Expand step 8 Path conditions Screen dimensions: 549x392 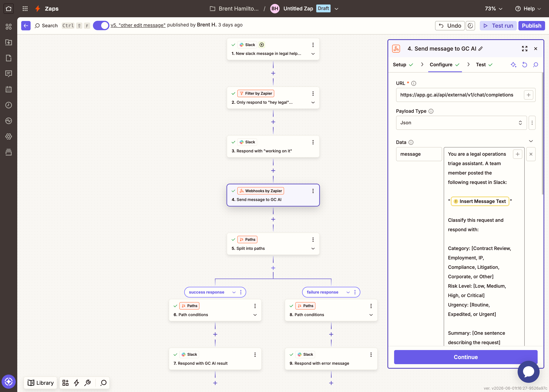pos(371,315)
